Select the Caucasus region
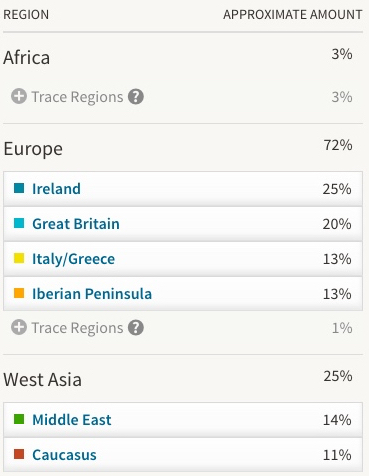 [x=64, y=455]
